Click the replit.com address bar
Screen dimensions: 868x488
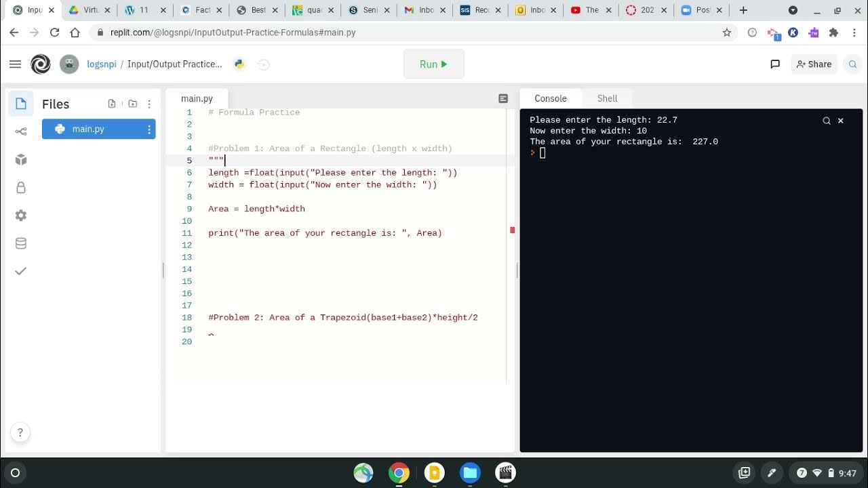pos(407,33)
